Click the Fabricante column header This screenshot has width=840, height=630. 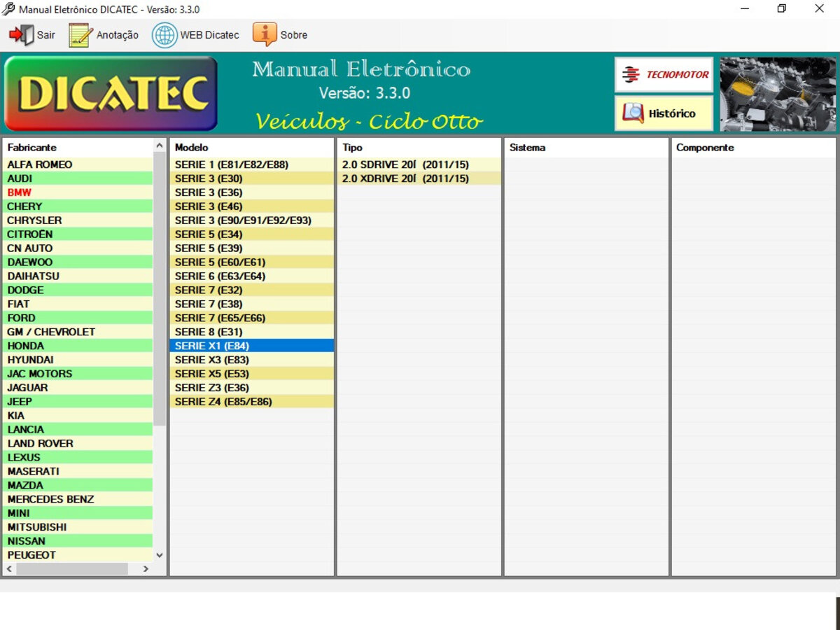tap(32, 148)
